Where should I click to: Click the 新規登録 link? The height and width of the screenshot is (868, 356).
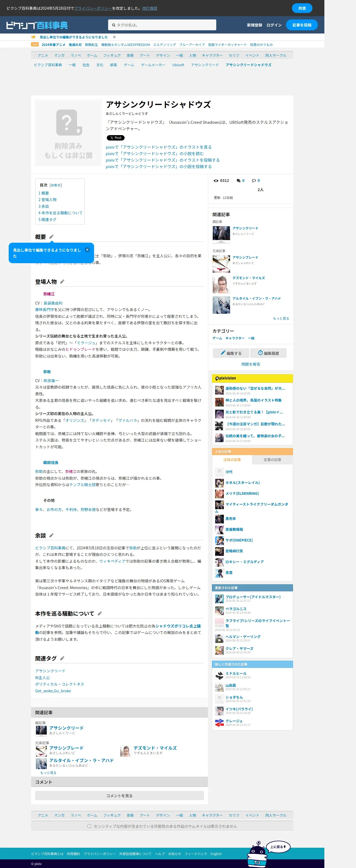pyautogui.click(x=255, y=25)
